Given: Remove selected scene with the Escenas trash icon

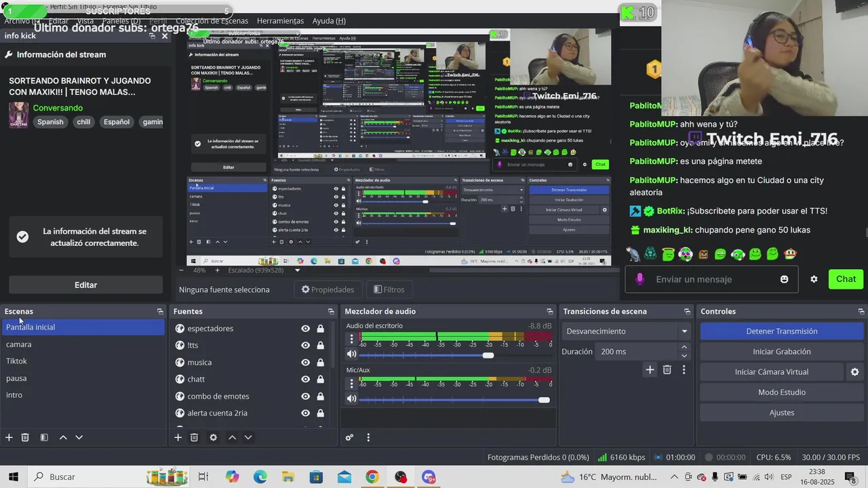Looking at the screenshot, I should click(25, 438).
